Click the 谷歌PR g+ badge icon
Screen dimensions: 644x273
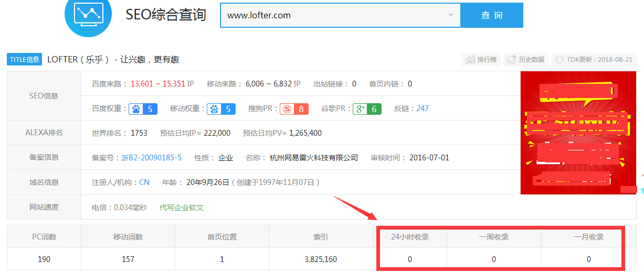[x=367, y=109]
